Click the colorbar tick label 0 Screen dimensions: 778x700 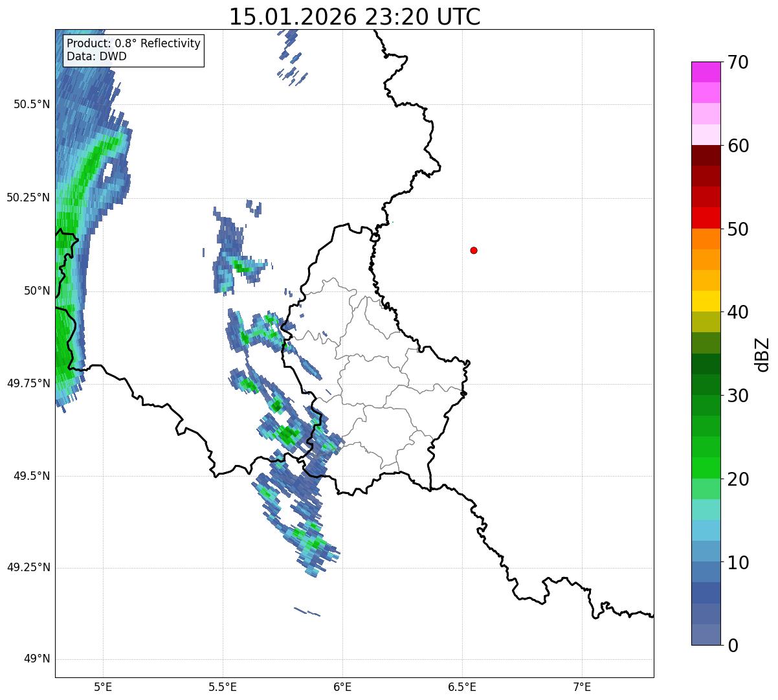(732, 646)
